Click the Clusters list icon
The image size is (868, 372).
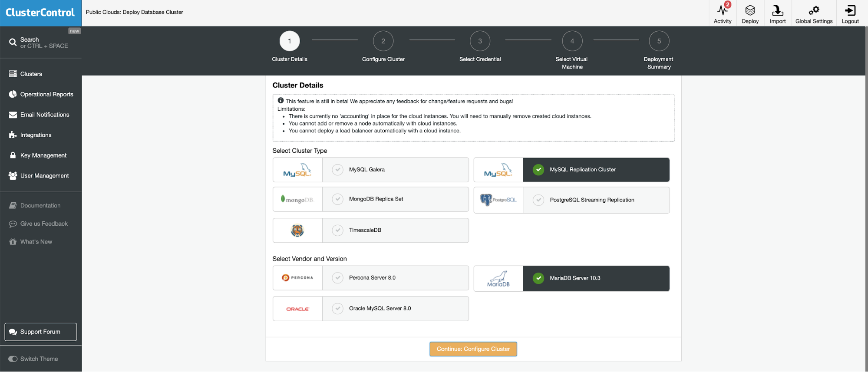tap(13, 74)
